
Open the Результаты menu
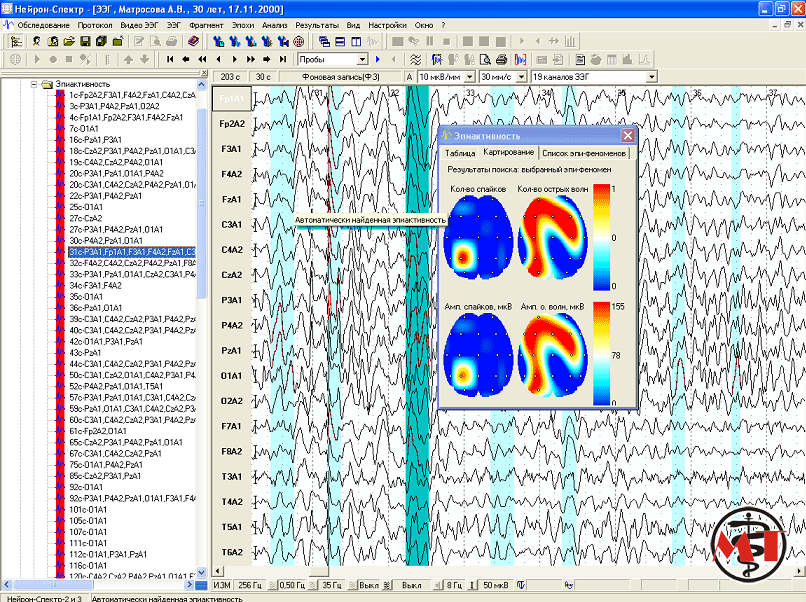(317, 25)
